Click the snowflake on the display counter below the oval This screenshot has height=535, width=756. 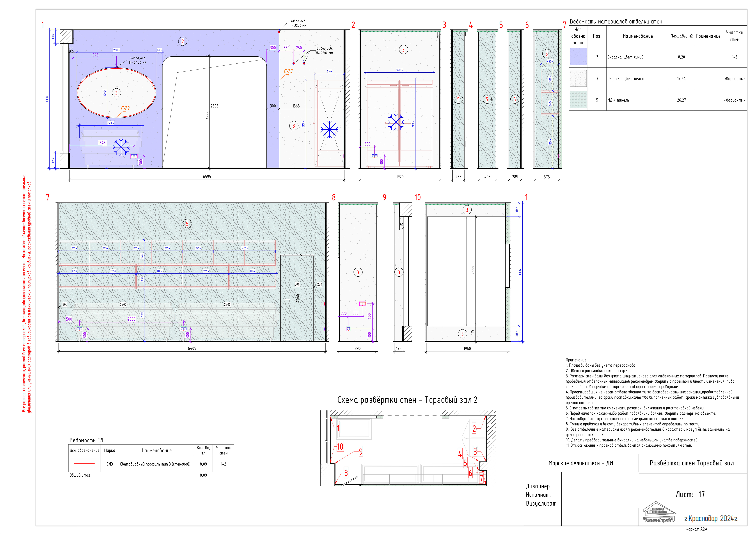click(121, 147)
